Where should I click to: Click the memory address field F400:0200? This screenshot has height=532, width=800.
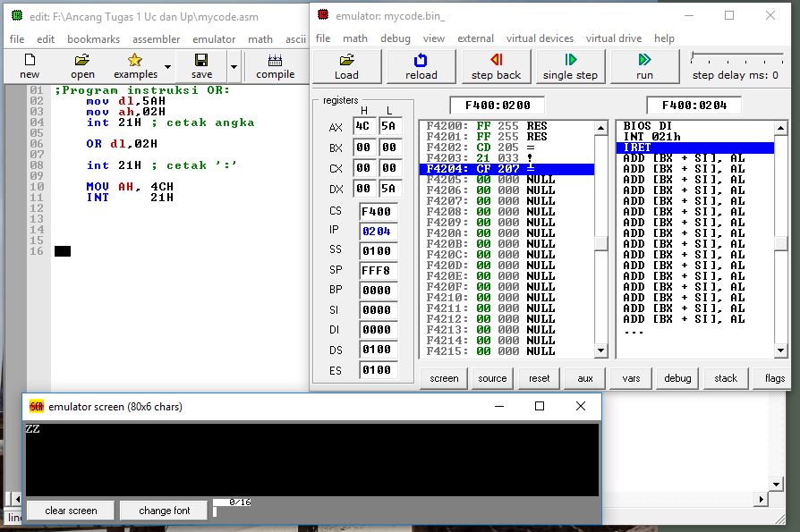tap(497, 106)
